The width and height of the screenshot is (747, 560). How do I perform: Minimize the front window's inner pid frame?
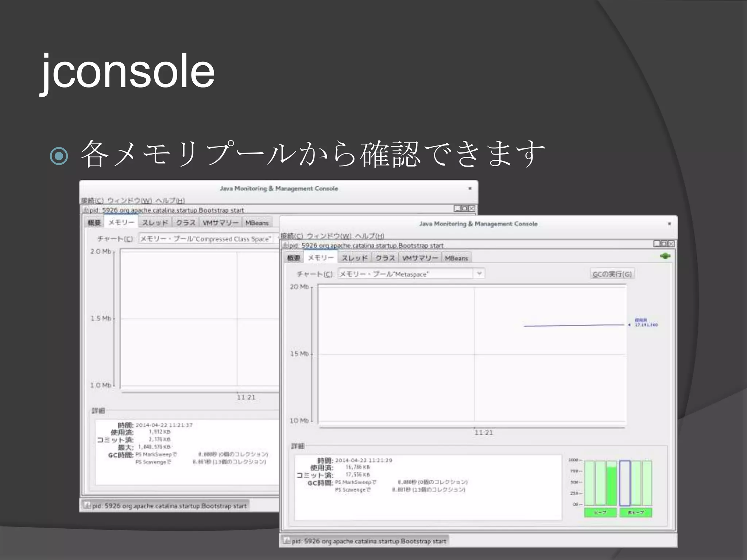click(x=657, y=244)
